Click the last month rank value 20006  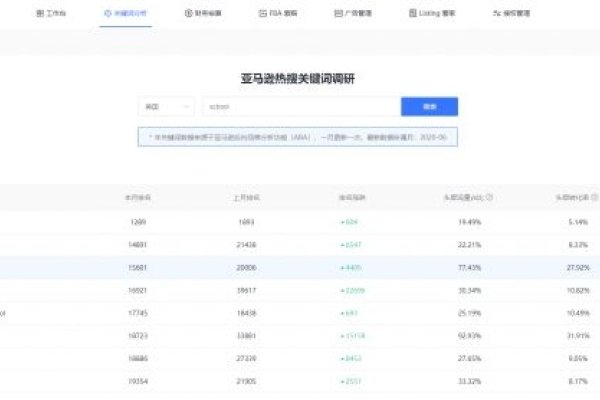click(x=246, y=268)
